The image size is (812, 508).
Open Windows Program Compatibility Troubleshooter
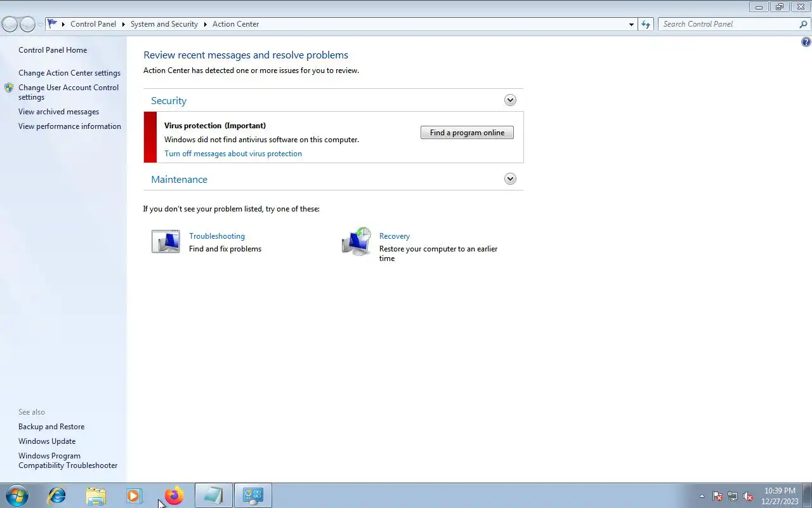[68, 460]
